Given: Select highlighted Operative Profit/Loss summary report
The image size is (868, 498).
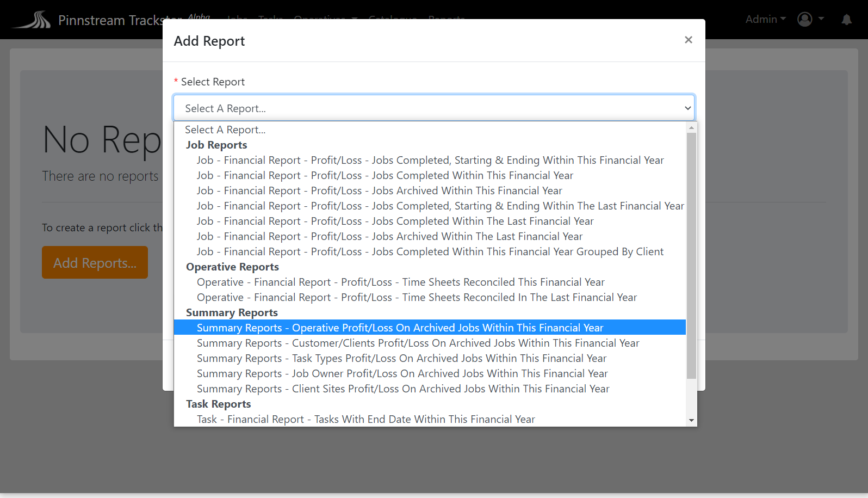Looking at the screenshot, I should tap(400, 328).
